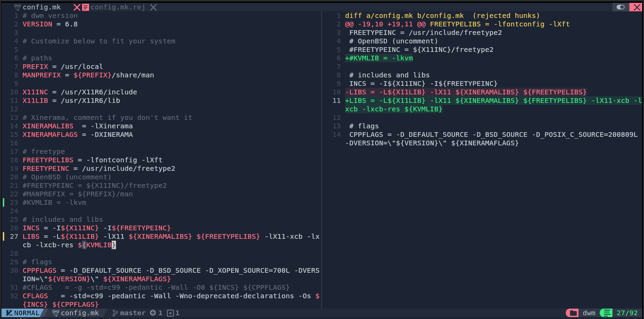The image size is (644, 319).
Task: Click the X11INC = /usr/X11R6/include line
Action: point(80,92)
